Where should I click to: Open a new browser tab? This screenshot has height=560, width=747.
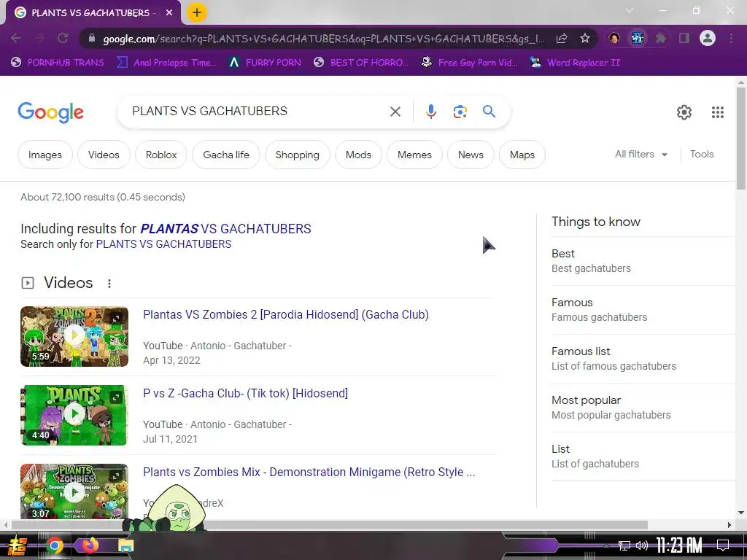tap(197, 12)
